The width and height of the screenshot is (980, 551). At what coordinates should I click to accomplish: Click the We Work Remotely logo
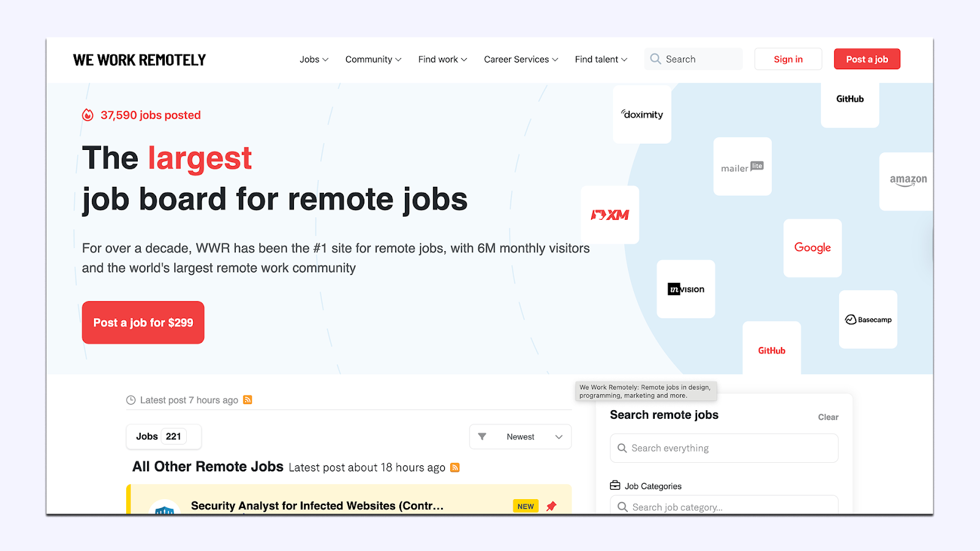(x=140, y=60)
